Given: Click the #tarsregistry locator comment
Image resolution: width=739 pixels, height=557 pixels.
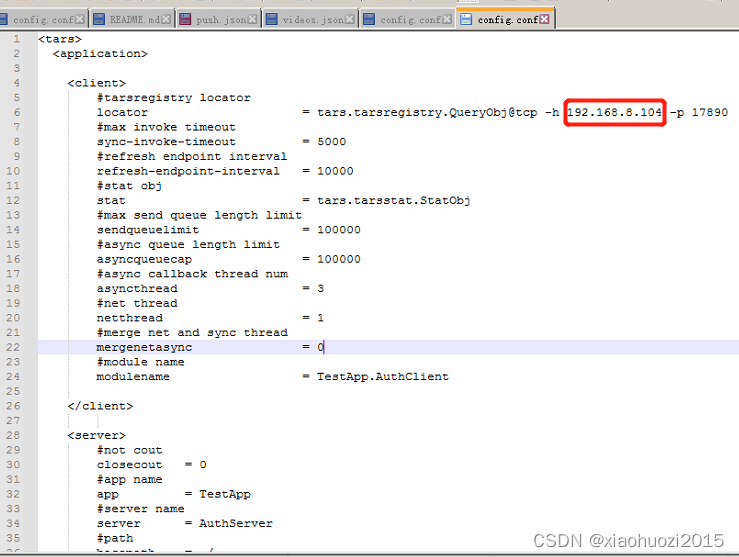Looking at the screenshot, I should [x=174, y=98].
